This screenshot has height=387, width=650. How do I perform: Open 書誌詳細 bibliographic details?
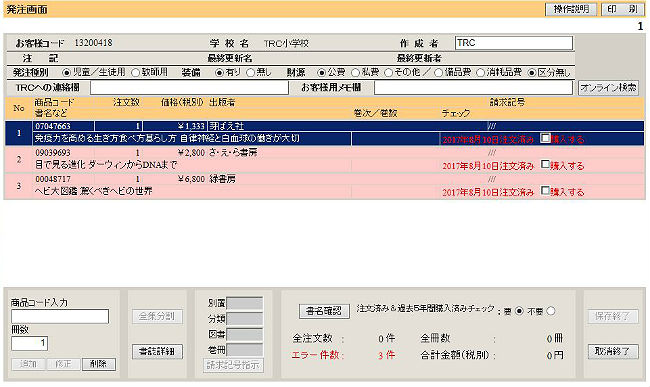point(157,351)
